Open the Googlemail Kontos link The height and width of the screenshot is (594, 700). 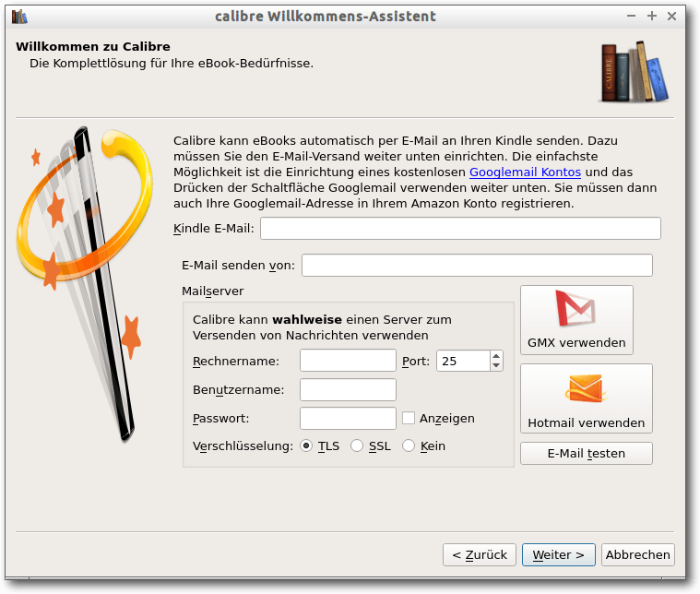(525, 172)
